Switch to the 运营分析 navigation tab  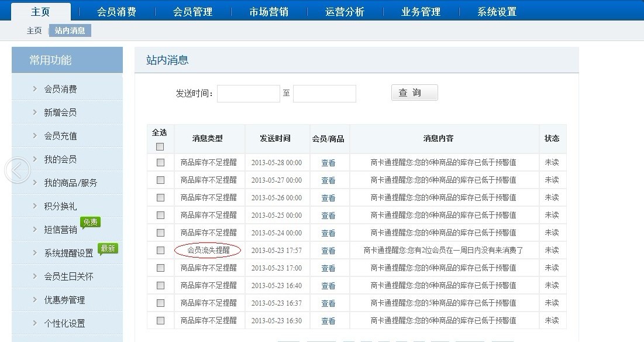[x=345, y=12]
